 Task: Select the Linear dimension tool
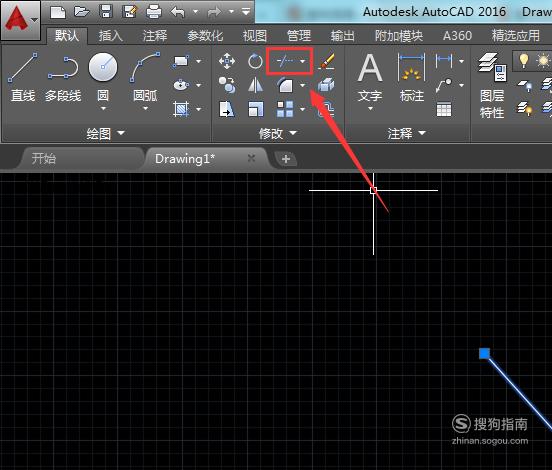[444, 61]
